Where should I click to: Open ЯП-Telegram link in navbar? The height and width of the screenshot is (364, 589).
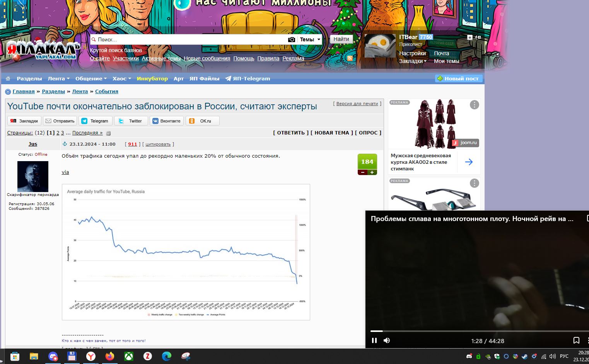(248, 78)
